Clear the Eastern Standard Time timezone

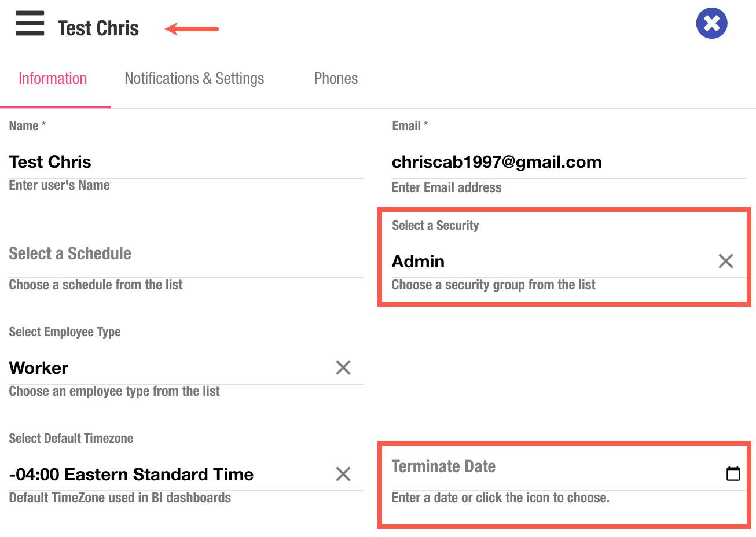(343, 474)
